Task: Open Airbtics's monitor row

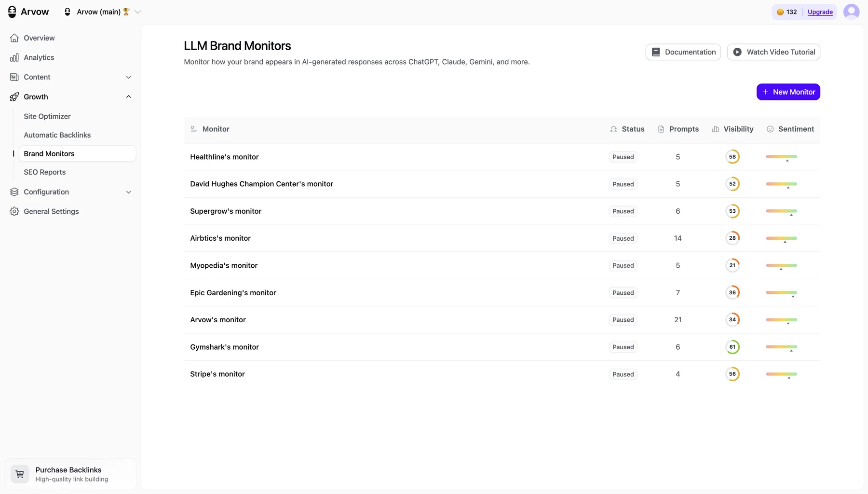Action: point(502,238)
